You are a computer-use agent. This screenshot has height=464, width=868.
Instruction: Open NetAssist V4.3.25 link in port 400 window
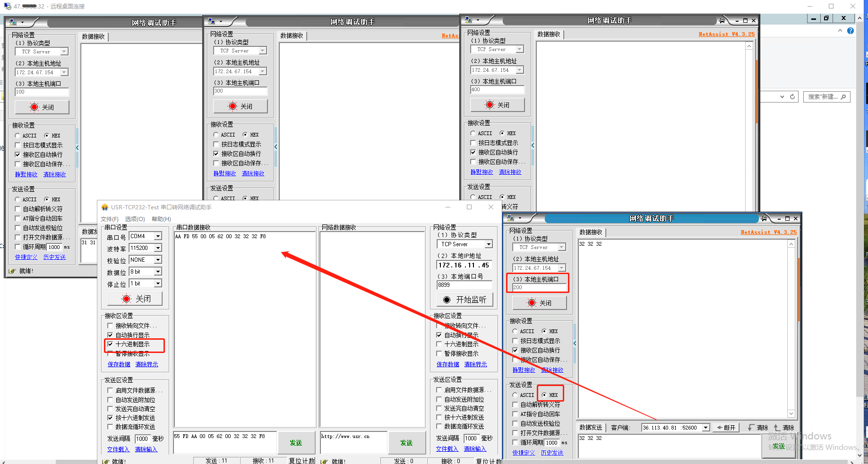click(727, 34)
